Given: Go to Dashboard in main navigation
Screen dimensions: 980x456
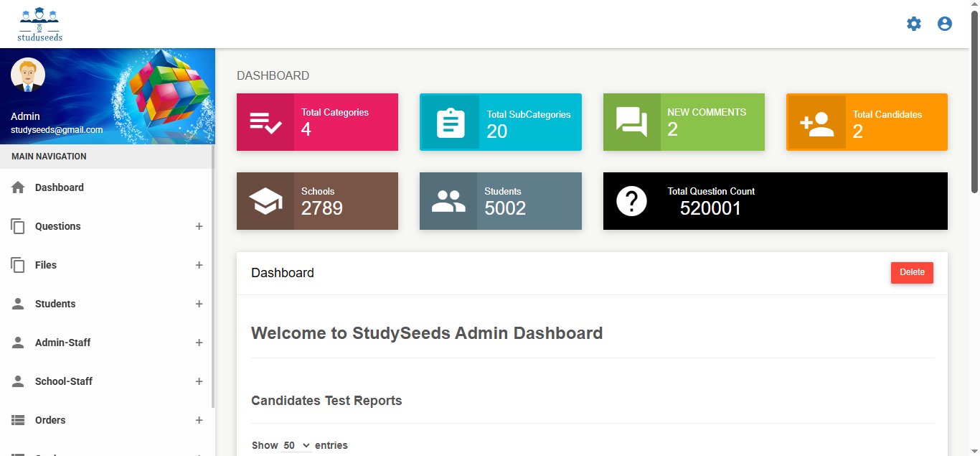Looking at the screenshot, I should [x=60, y=187].
